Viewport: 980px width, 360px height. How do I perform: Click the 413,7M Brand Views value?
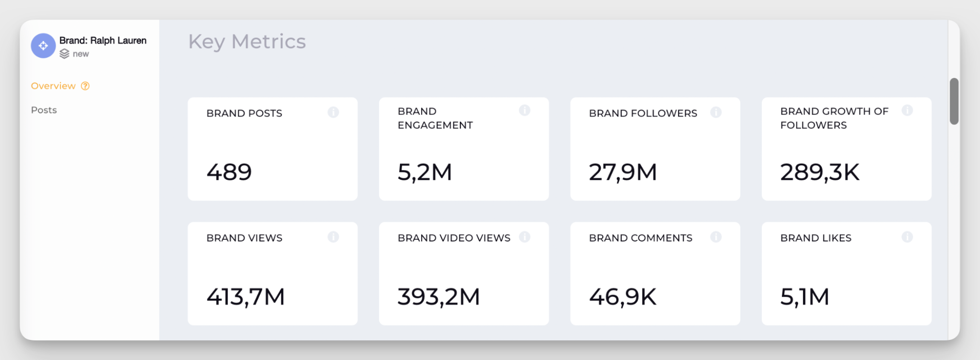(x=245, y=297)
